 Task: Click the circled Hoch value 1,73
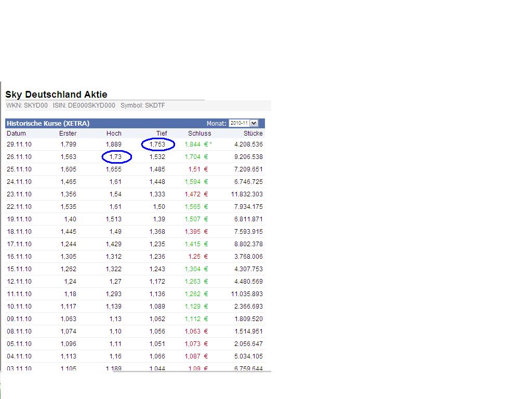[x=116, y=157]
